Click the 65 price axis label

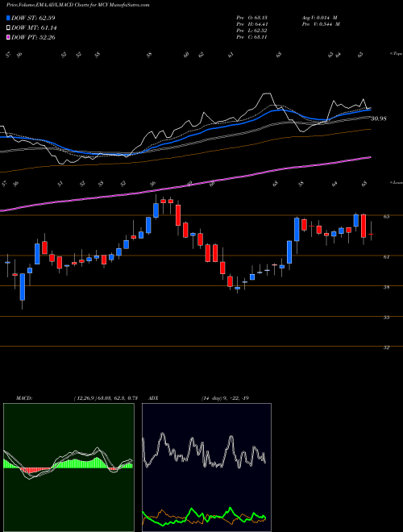click(386, 217)
